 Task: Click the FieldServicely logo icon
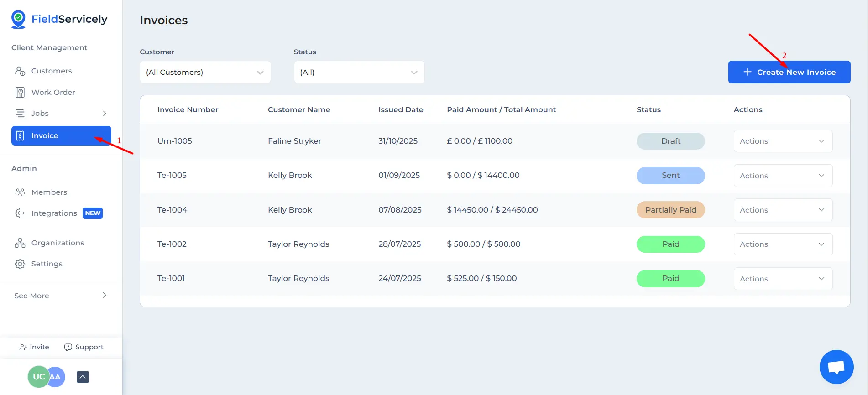[18, 20]
